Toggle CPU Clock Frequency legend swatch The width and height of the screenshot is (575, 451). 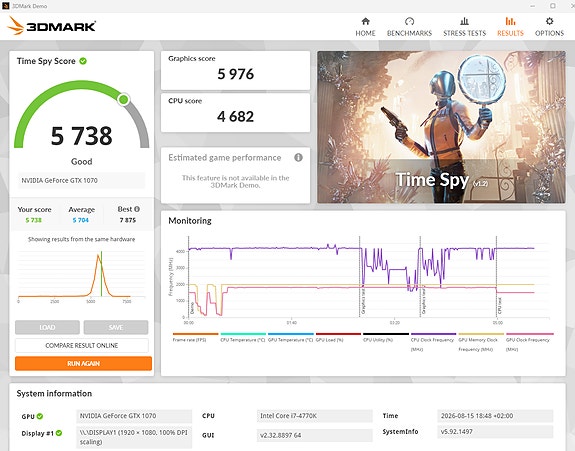433,334
